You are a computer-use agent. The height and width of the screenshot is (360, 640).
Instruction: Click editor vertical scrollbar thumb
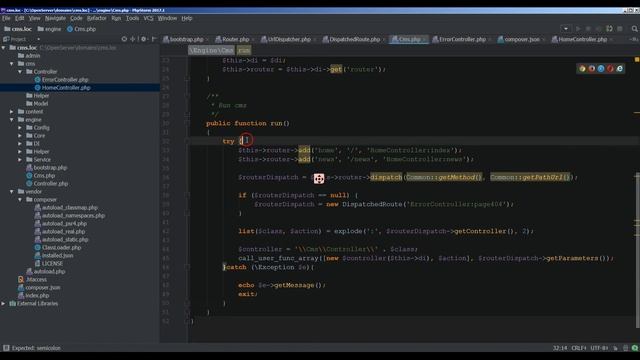tap(637, 250)
